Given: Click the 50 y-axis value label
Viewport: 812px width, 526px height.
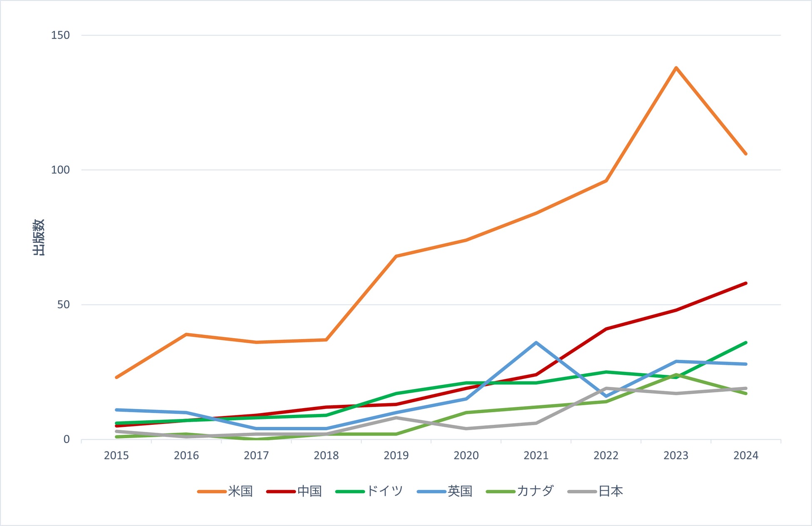Looking at the screenshot, I should [x=63, y=305].
